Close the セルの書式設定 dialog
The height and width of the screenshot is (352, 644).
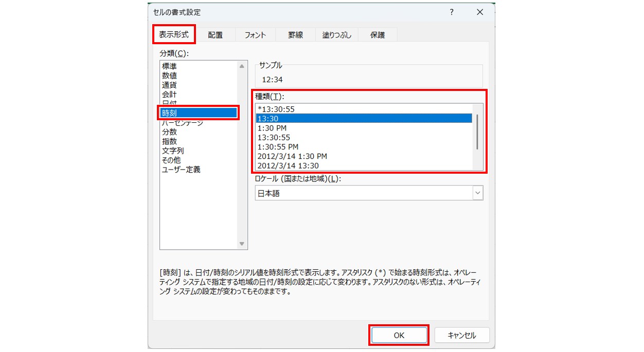(x=479, y=12)
